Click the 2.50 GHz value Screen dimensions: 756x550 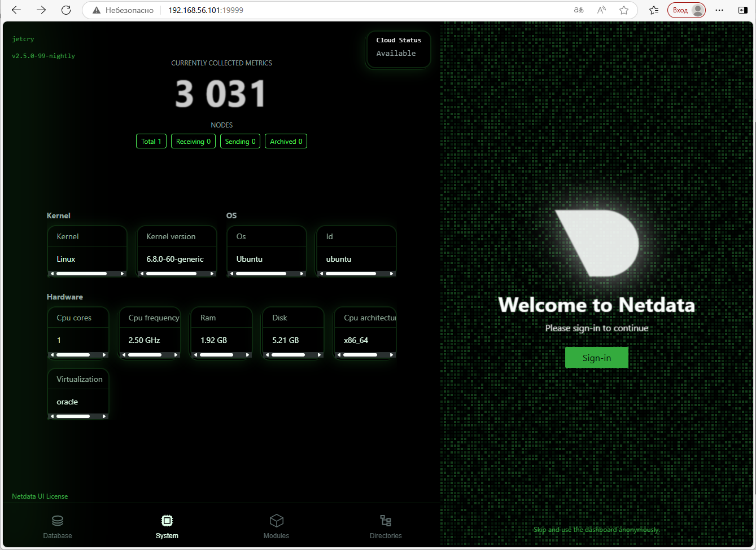pyautogui.click(x=144, y=340)
